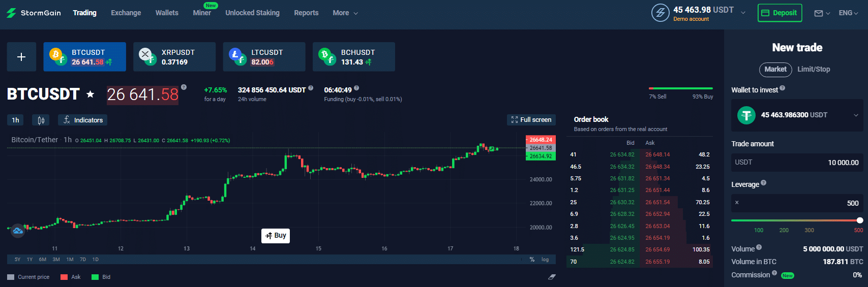Click the help icon beside Wallet to invest
The image size is (868, 287).
pos(783,88)
